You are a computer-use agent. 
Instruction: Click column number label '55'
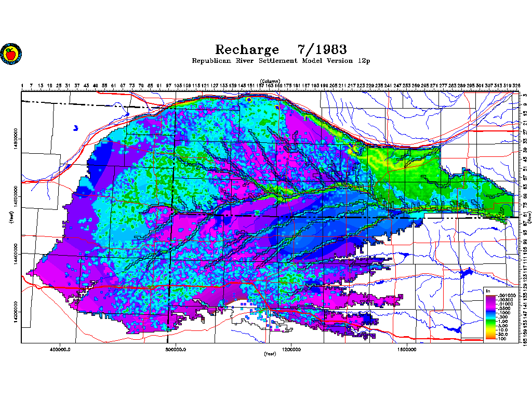point(104,86)
